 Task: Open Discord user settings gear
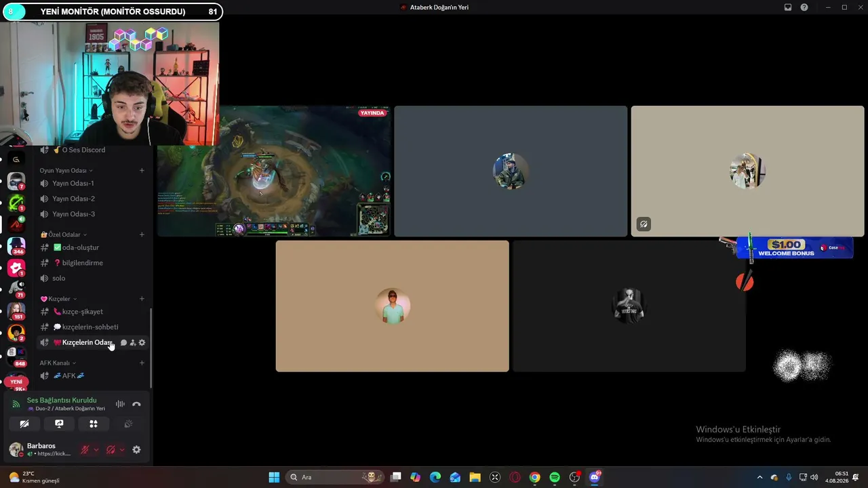(136, 449)
